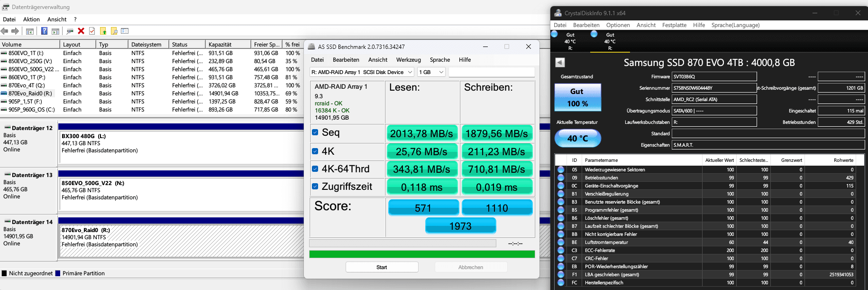Click the properties checkmark page icon
This screenshot has width=868, height=290.
[92, 31]
